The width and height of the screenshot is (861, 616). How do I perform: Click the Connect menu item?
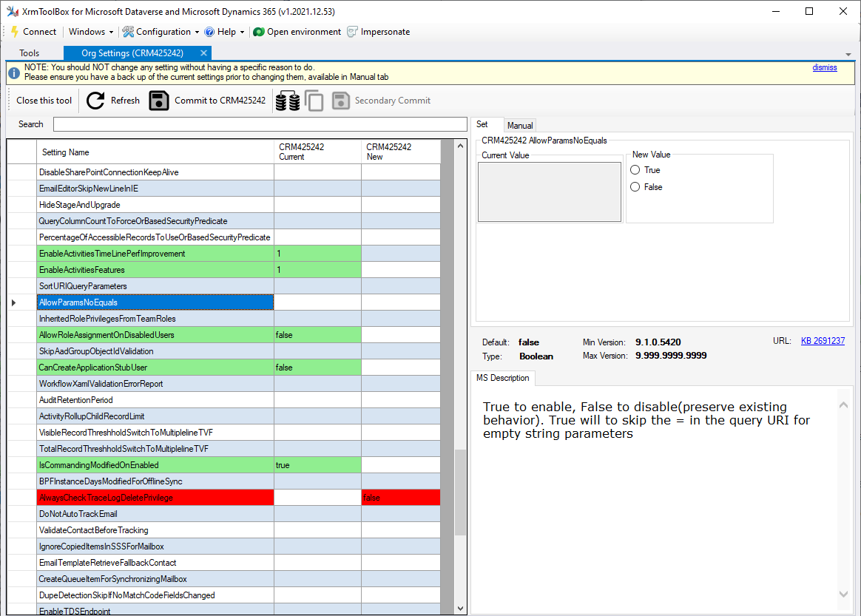click(34, 32)
